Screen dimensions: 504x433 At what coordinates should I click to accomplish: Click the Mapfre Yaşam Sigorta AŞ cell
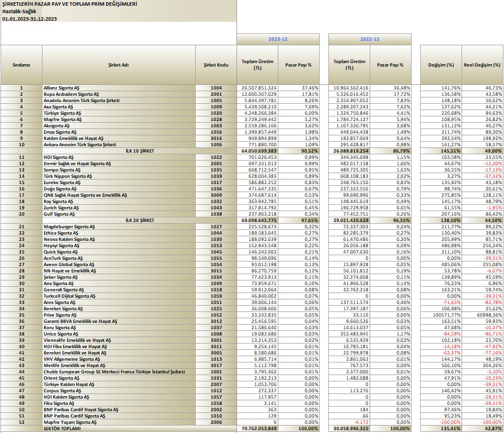119,422
